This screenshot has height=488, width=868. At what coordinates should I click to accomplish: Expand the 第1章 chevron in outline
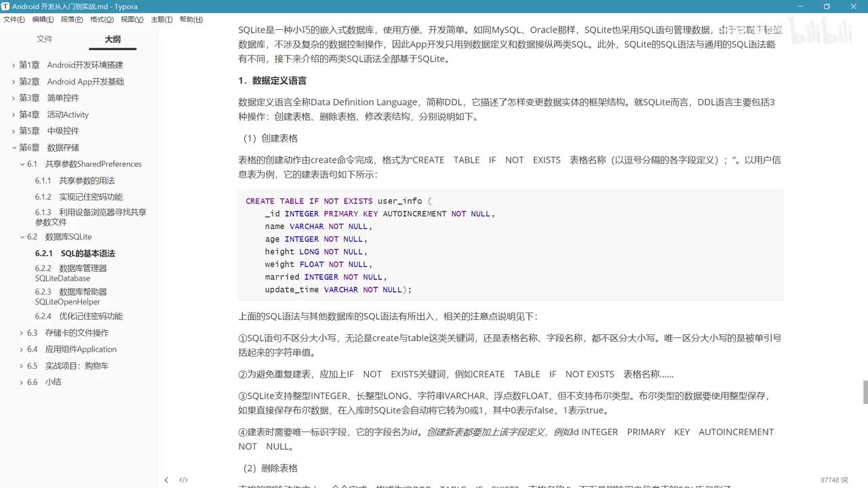[x=14, y=65]
